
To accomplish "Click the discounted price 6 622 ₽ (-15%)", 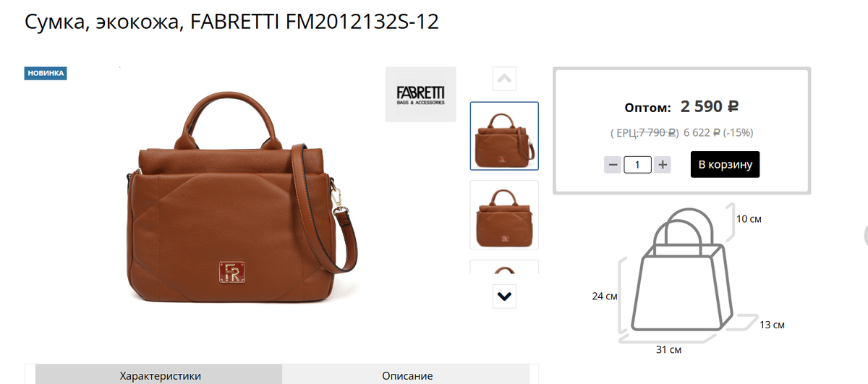I will pos(720,132).
